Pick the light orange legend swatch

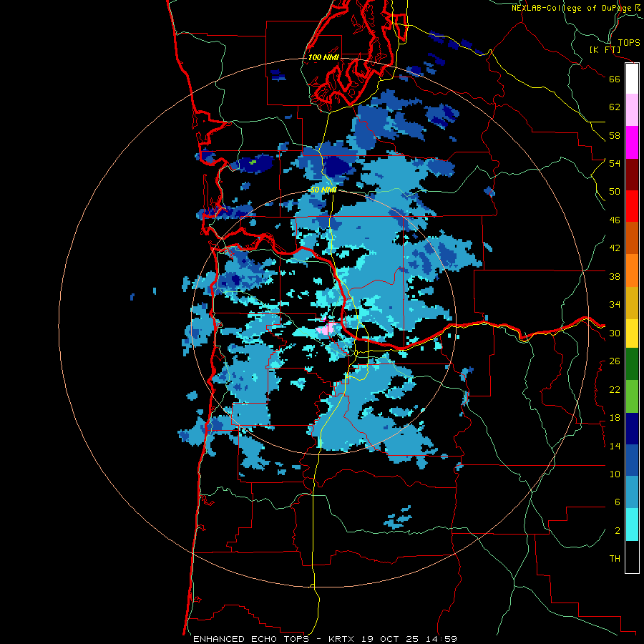(632, 270)
